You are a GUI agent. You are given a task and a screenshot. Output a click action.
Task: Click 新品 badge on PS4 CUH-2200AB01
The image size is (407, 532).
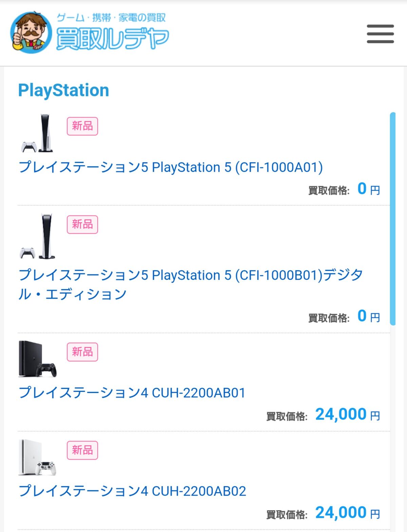click(x=82, y=352)
